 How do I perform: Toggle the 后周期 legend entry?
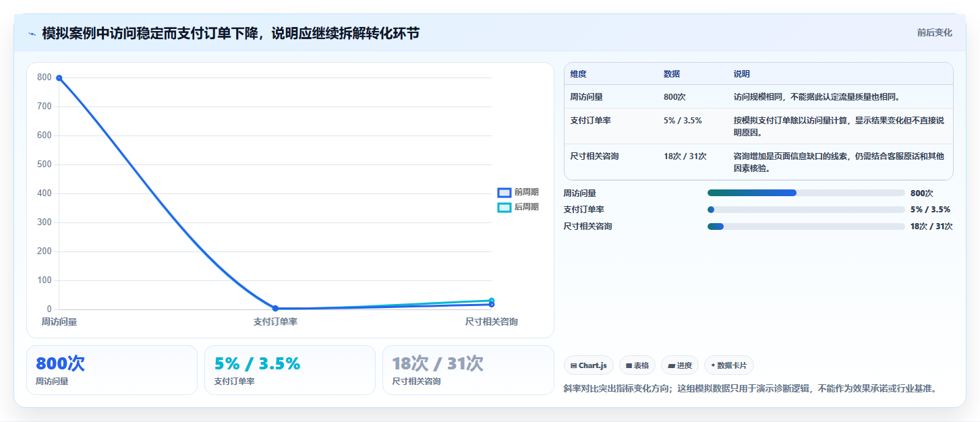pyautogui.click(x=518, y=207)
